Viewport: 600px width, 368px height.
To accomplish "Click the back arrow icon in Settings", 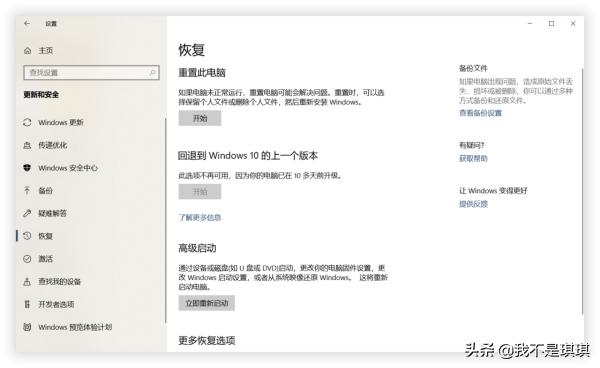I will coord(27,23).
